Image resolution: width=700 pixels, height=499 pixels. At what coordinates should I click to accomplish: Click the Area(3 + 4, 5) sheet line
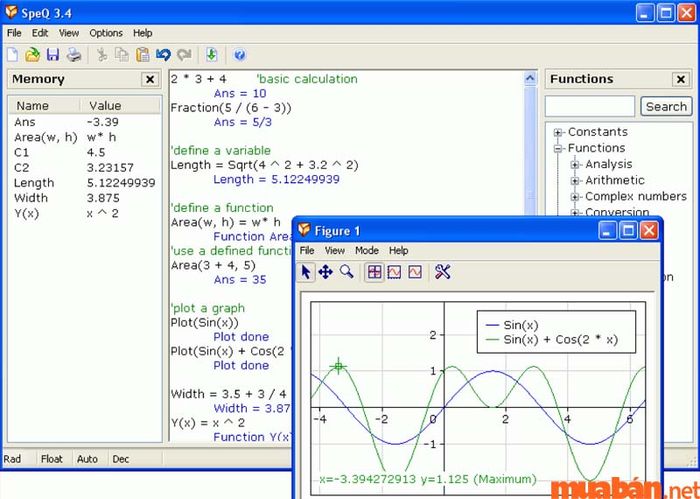pyautogui.click(x=213, y=265)
